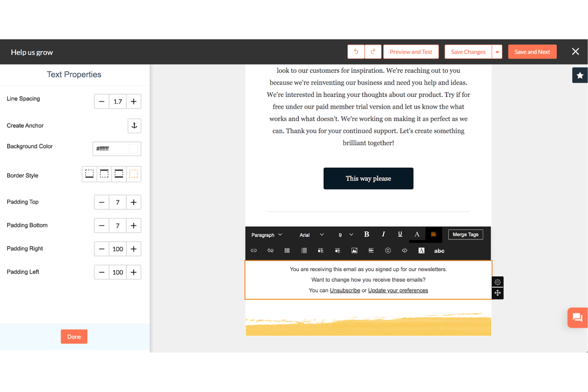The image size is (588, 392).
Task: Increase text indent in toolbar
Action: 321,251
